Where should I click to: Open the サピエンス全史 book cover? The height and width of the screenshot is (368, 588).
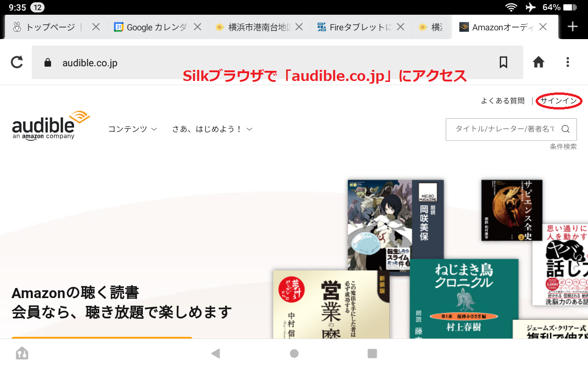pyautogui.click(x=512, y=210)
